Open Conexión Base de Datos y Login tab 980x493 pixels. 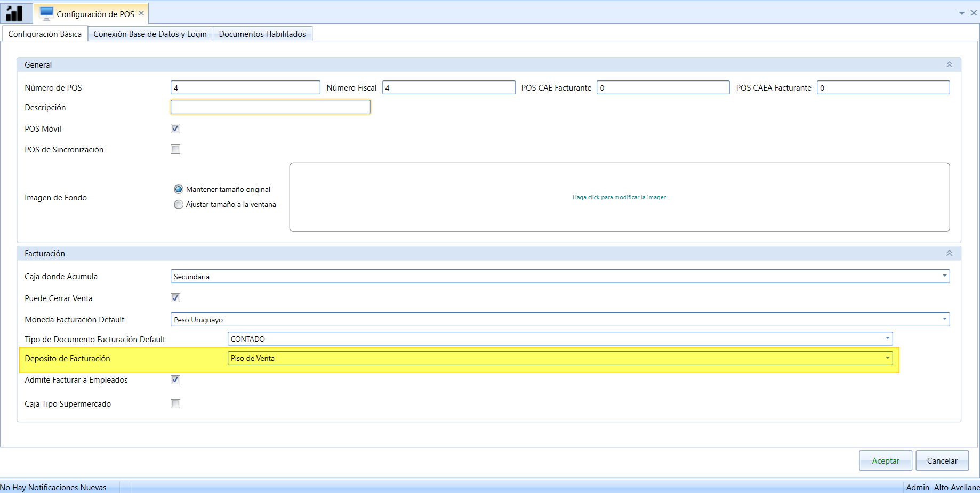click(150, 34)
